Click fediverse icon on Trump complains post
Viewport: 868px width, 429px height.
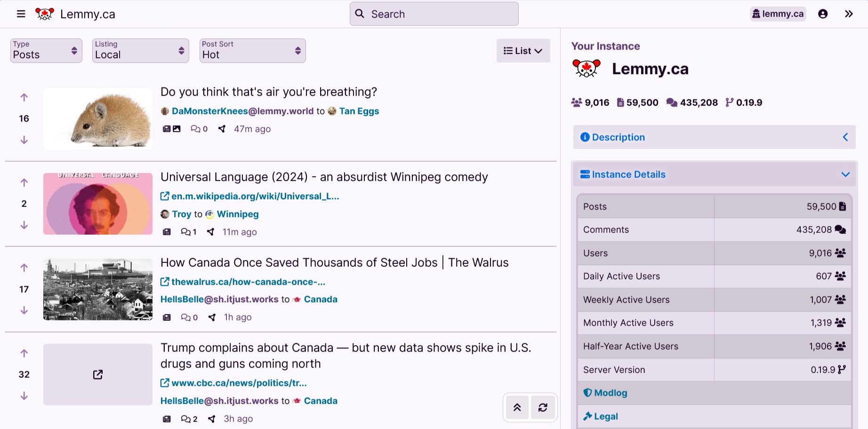[x=212, y=419]
